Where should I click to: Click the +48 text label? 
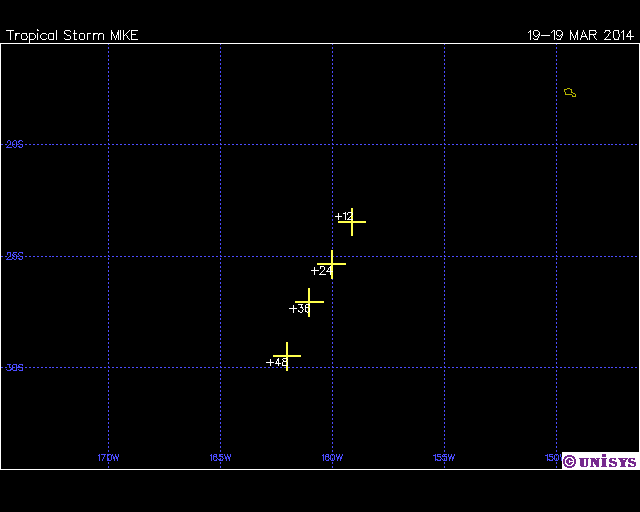(276, 362)
